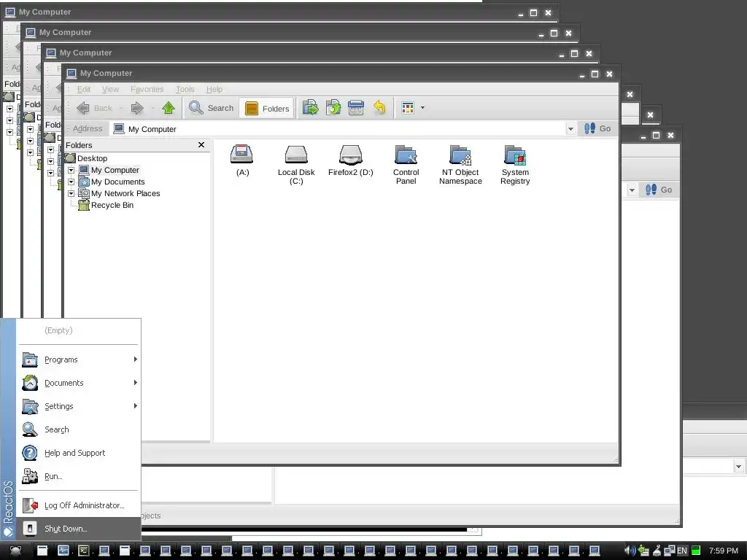
Task: Open the Search pane from toolbar
Action: (x=211, y=108)
